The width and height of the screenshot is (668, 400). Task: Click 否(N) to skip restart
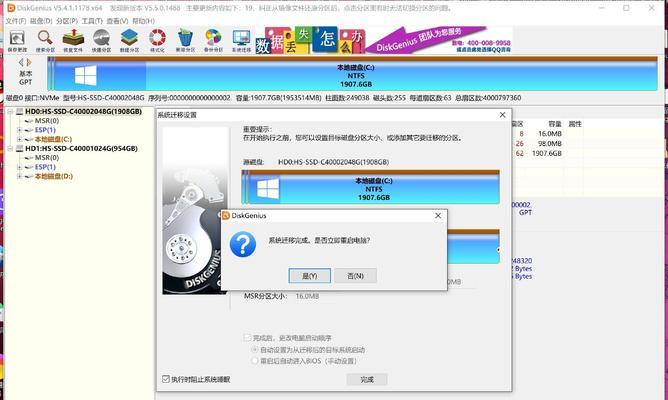click(x=355, y=276)
